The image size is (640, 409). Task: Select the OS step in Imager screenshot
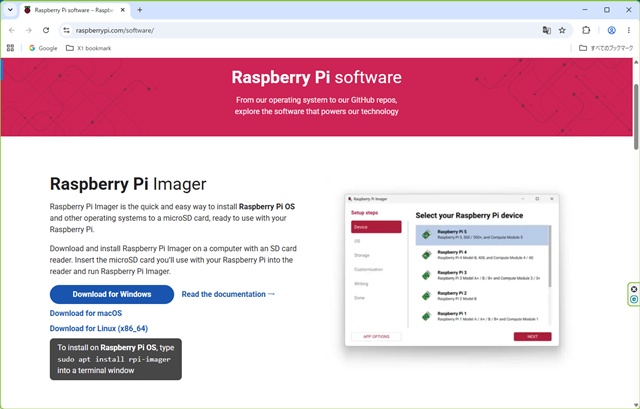coord(357,241)
